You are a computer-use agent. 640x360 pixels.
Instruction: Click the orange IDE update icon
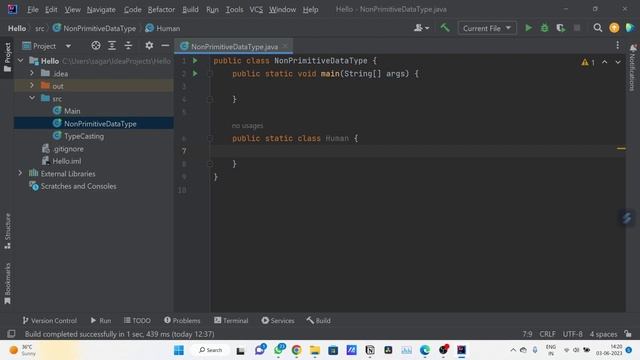(x=614, y=28)
